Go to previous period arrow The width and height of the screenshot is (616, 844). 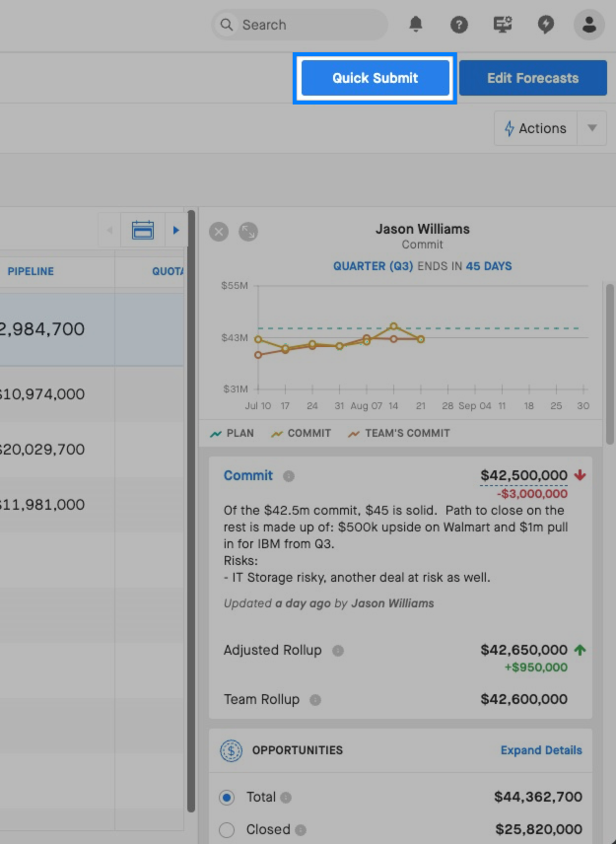[109, 231]
